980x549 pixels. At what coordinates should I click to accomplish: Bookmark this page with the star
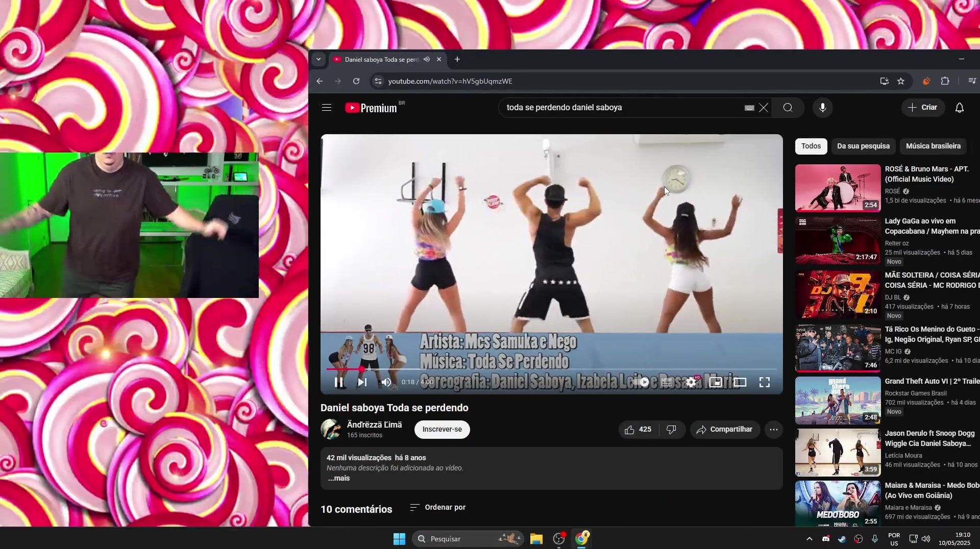pos(901,81)
